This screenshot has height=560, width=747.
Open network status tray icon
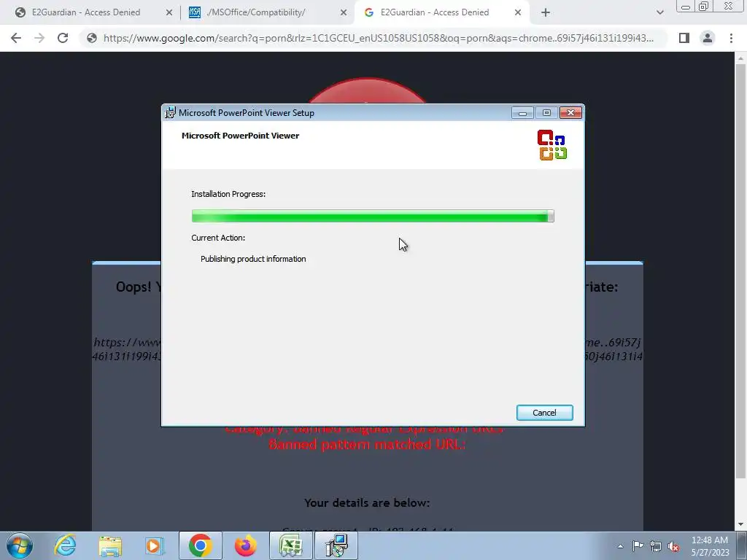656,546
